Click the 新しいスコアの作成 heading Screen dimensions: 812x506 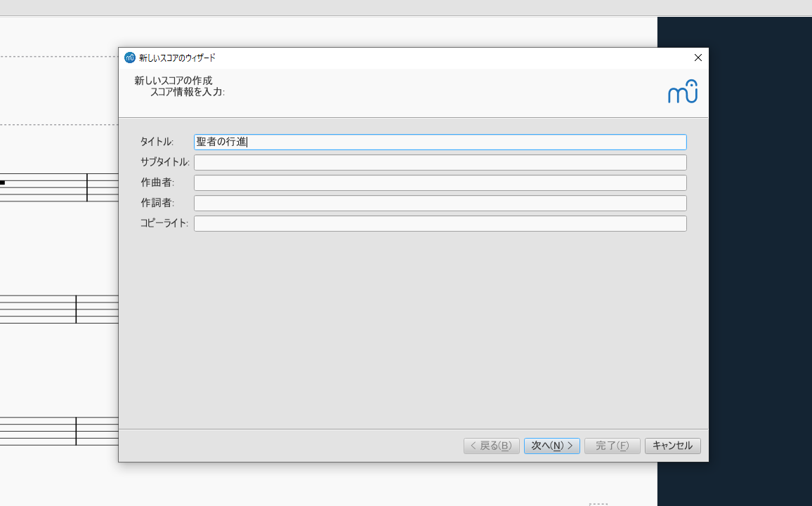[173, 80]
